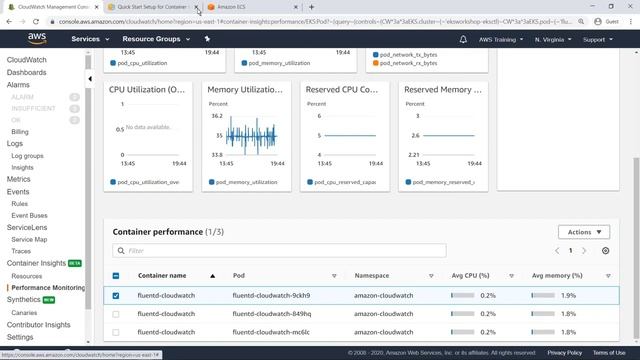Click browser back arrow

pos(9,22)
